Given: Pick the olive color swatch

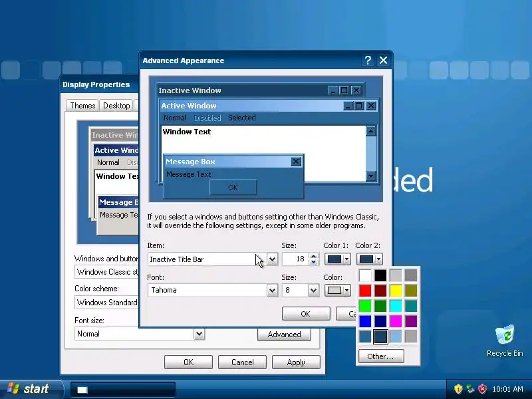Looking at the screenshot, I should pyautogui.click(x=411, y=291).
